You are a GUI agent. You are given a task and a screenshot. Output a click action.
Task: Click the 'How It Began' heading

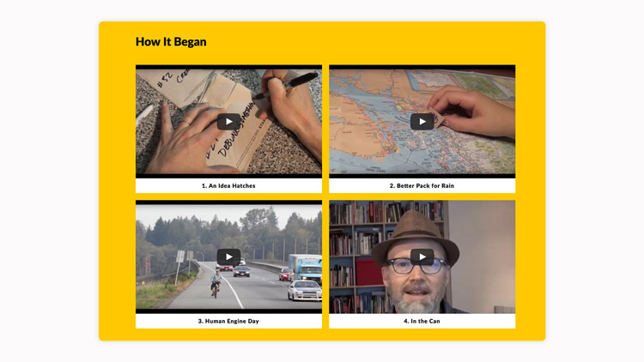171,42
